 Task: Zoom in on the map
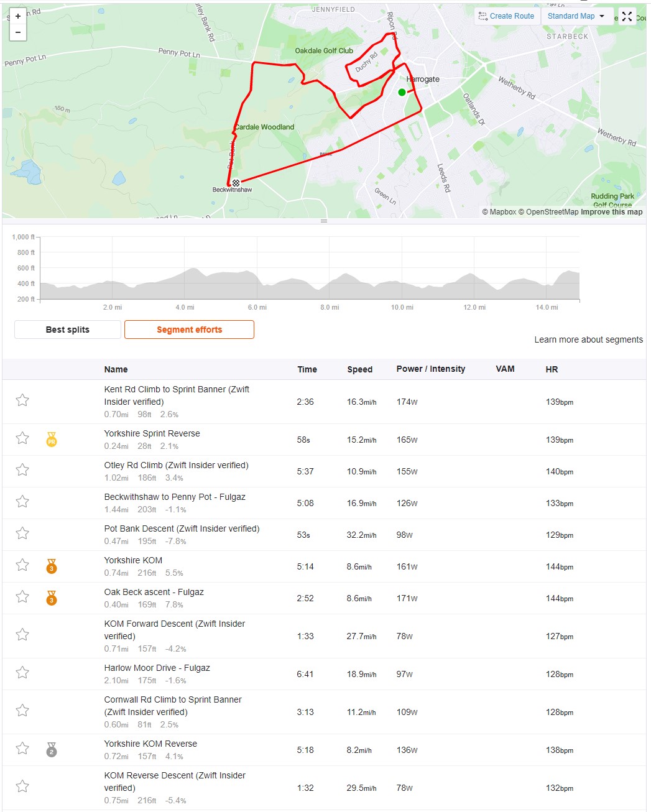click(x=18, y=16)
